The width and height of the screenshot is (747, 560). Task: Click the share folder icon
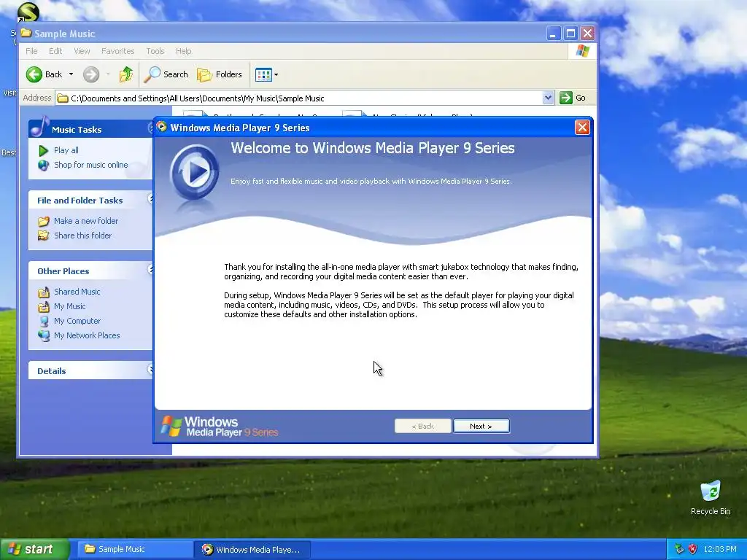tap(43, 236)
